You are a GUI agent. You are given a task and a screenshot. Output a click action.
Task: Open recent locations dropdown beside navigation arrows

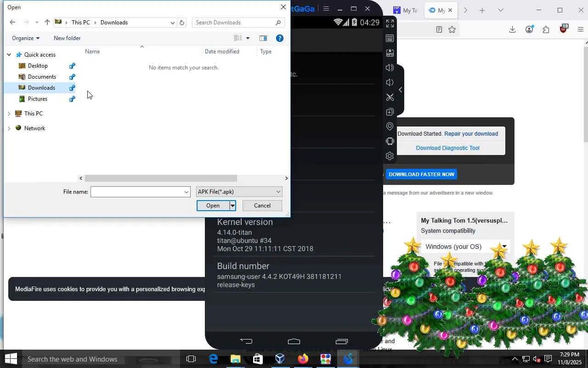pos(37,22)
